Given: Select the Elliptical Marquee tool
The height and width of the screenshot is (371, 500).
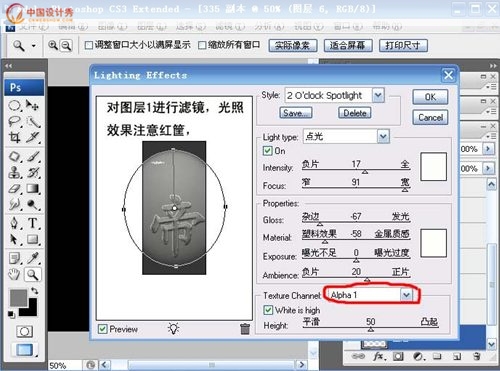Looking at the screenshot, I should (x=14, y=106).
